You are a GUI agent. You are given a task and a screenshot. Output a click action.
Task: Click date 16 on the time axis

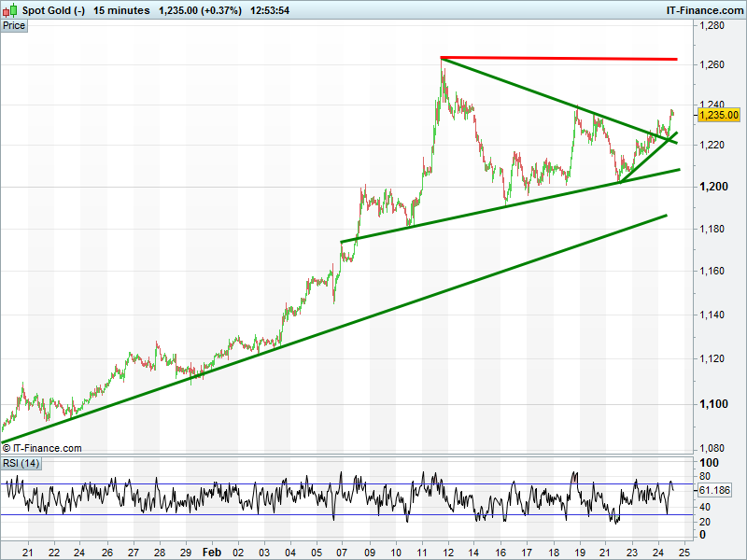[500, 552]
